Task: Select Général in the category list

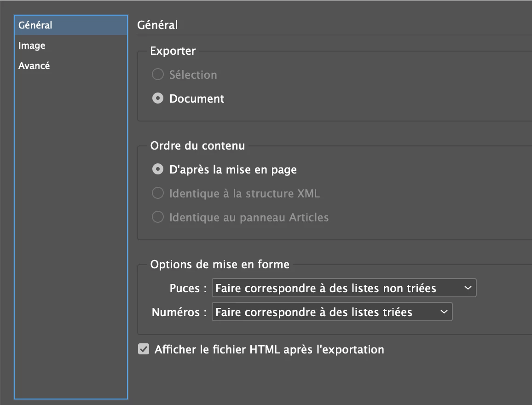Action: [35, 25]
